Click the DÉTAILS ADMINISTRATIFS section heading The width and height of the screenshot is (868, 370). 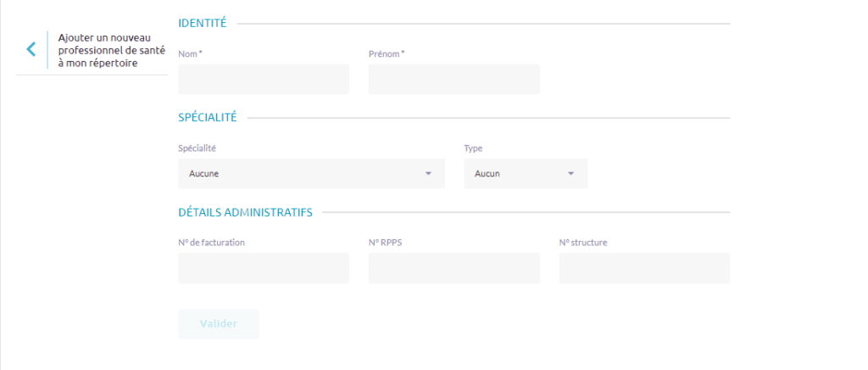246,212
